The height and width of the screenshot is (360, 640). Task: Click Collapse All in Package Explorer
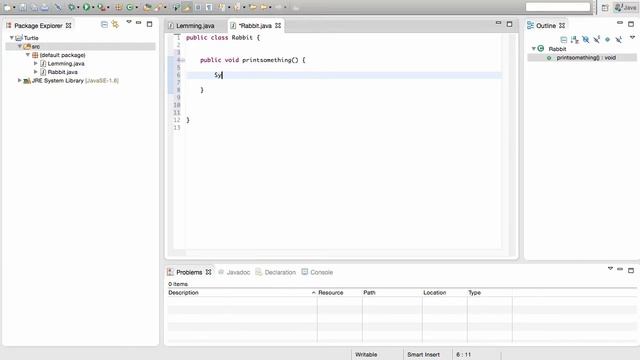[x=104, y=25]
